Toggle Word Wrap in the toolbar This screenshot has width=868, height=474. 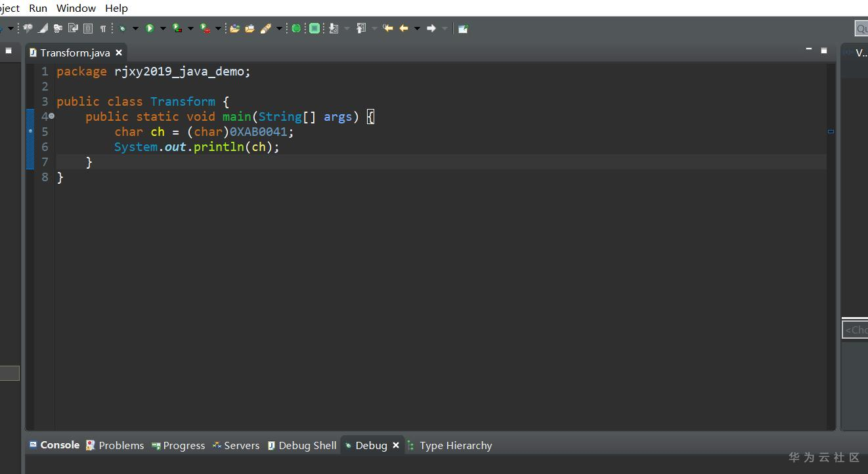[73, 28]
